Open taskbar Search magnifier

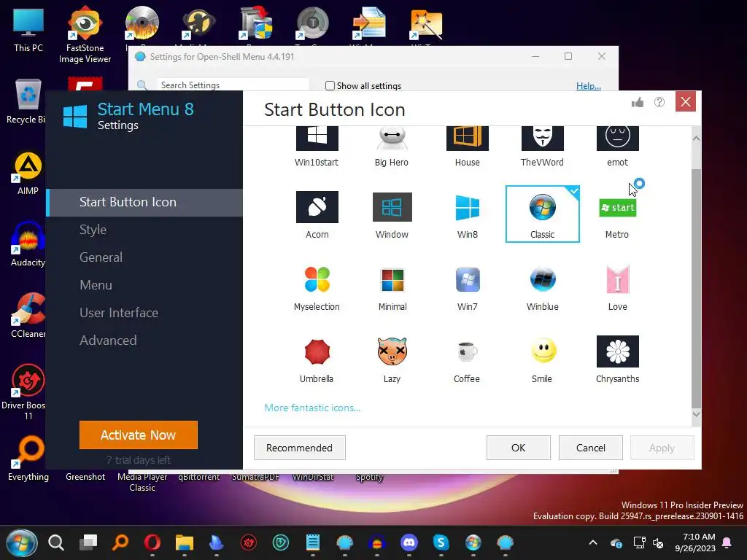(55, 542)
